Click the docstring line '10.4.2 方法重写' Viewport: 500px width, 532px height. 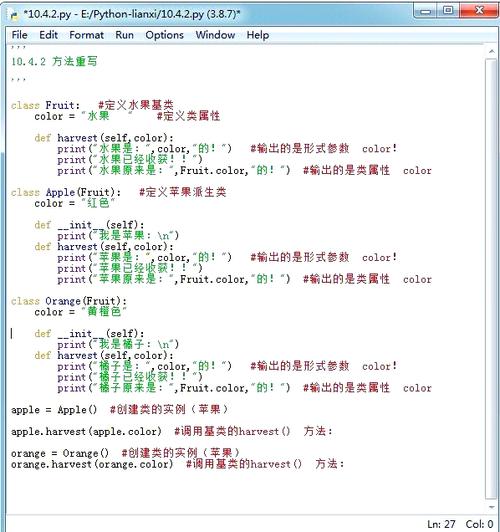coord(54,61)
